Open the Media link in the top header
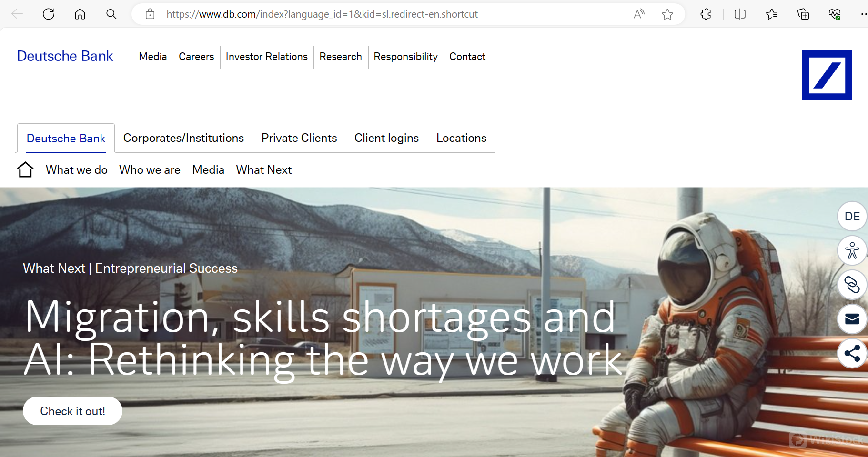Image resolution: width=868 pixels, height=457 pixels. 153,57
